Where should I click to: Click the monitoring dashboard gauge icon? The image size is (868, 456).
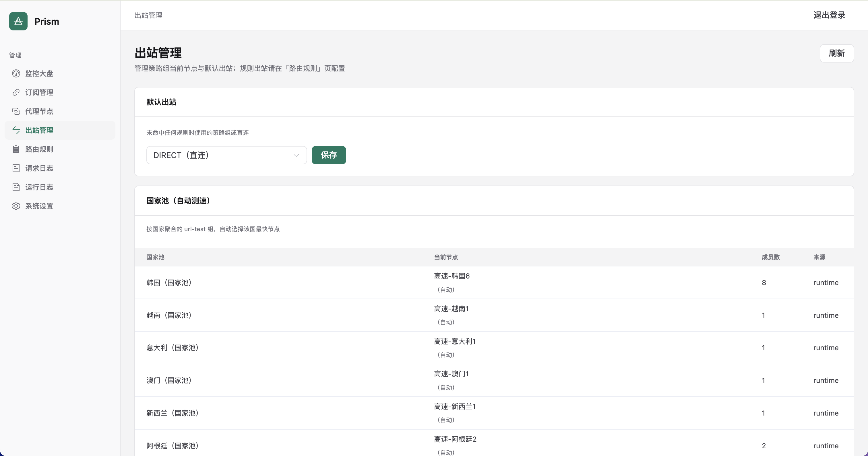click(16, 73)
